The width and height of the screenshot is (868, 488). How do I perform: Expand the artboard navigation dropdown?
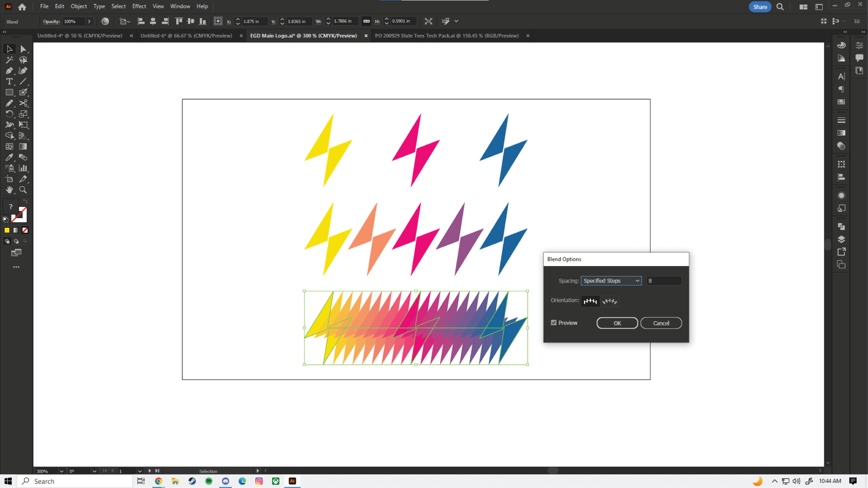coord(140,471)
